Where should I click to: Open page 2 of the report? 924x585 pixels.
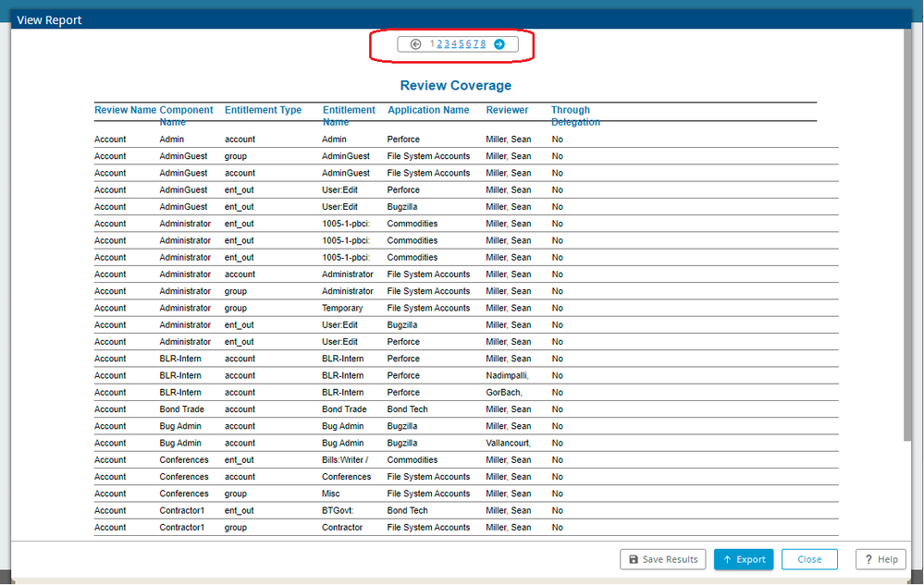[439, 44]
